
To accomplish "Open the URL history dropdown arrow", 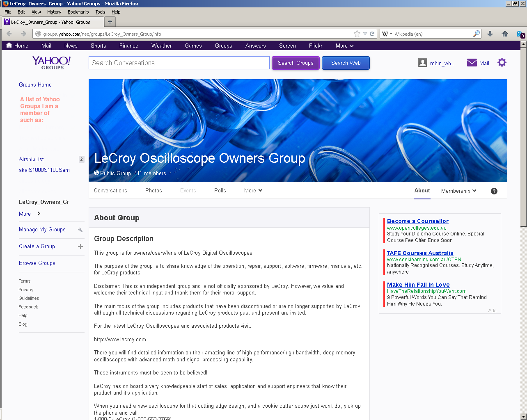I will coord(365,34).
